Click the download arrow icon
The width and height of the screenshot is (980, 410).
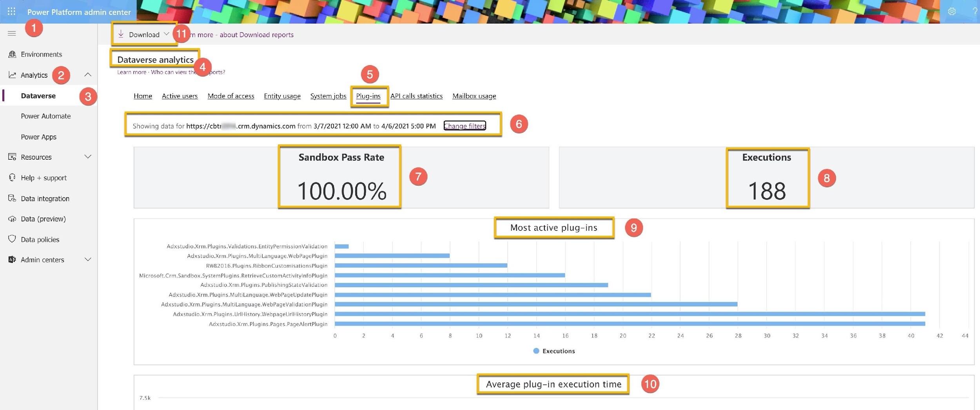(x=121, y=34)
